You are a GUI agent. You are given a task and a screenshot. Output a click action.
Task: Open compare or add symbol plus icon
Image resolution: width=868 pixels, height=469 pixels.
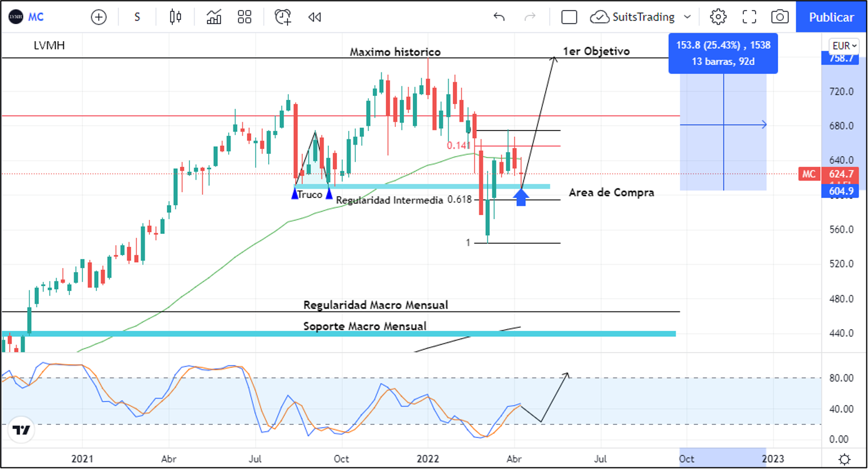tap(99, 17)
